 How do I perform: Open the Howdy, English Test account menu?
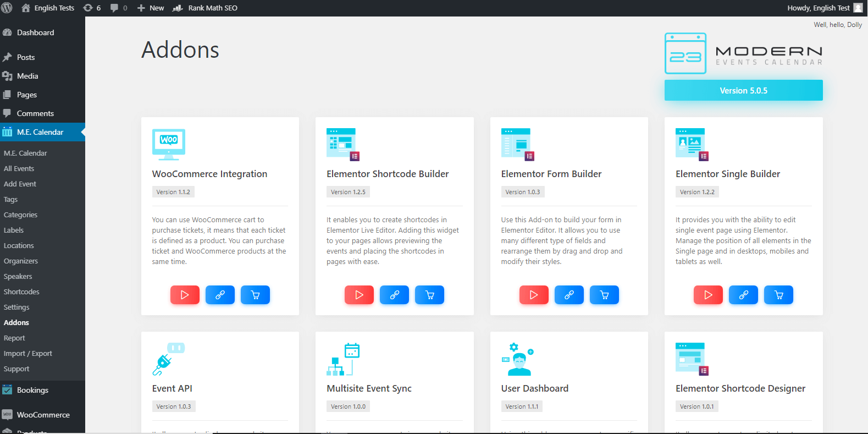click(825, 8)
